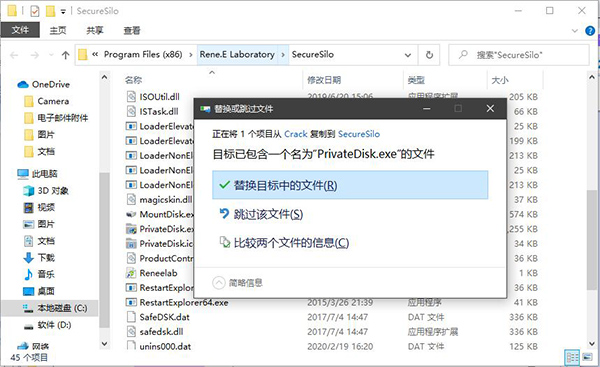
Task: Select ISOUtil.dll file icon
Action: pos(131,96)
